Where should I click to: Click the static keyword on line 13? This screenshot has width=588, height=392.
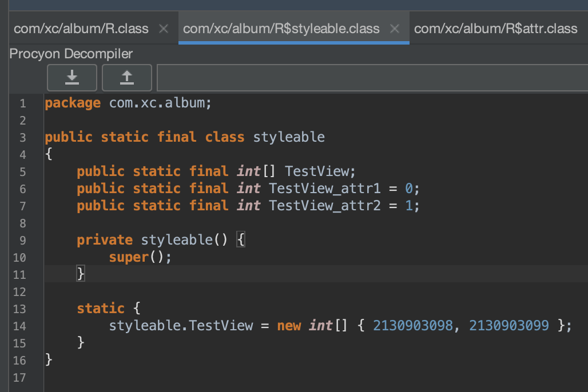101,309
